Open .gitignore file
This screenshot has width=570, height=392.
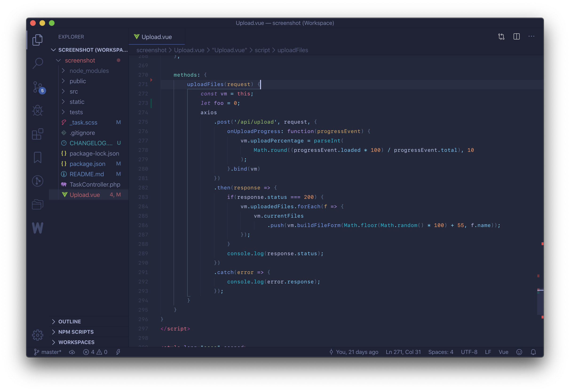tap(89, 133)
